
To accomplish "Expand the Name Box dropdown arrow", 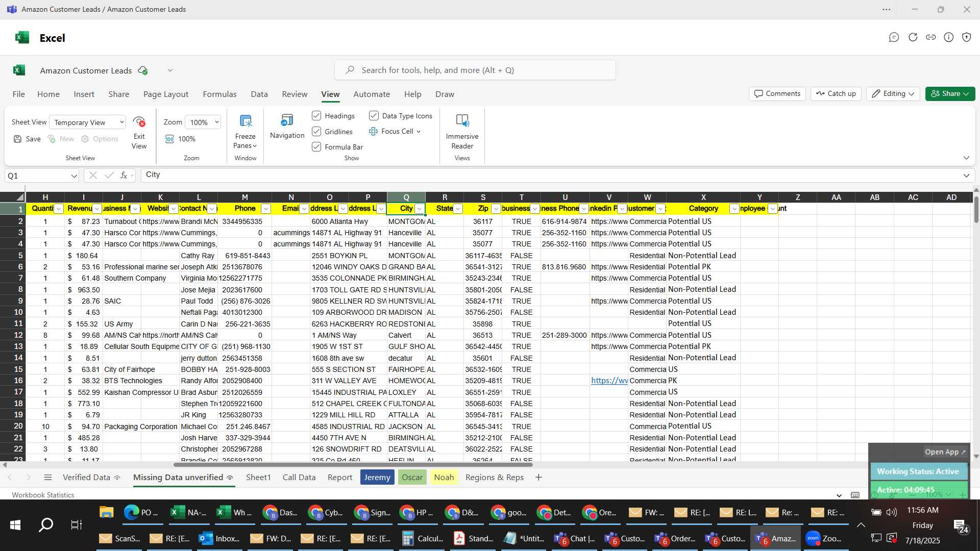I will 73,176.
